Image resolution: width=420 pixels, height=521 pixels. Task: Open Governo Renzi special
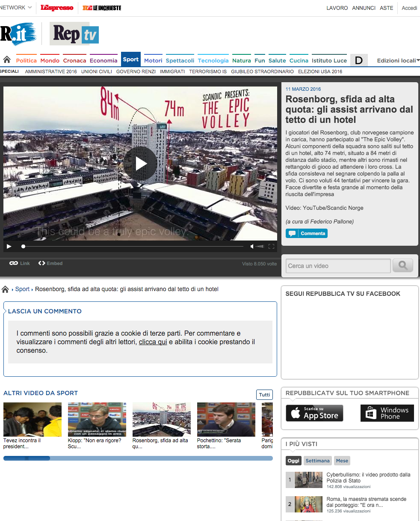point(136,71)
